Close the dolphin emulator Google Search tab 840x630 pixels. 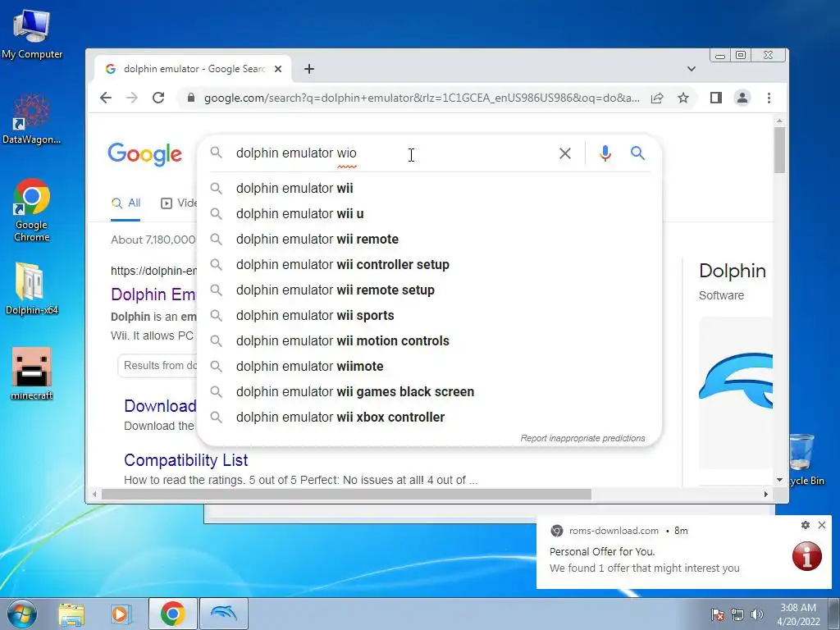[277, 69]
